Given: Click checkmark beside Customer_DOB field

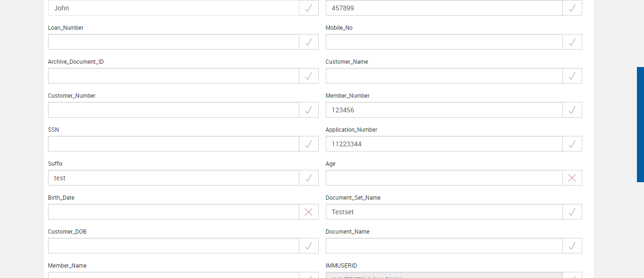Looking at the screenshot, I should click(308, 246).
